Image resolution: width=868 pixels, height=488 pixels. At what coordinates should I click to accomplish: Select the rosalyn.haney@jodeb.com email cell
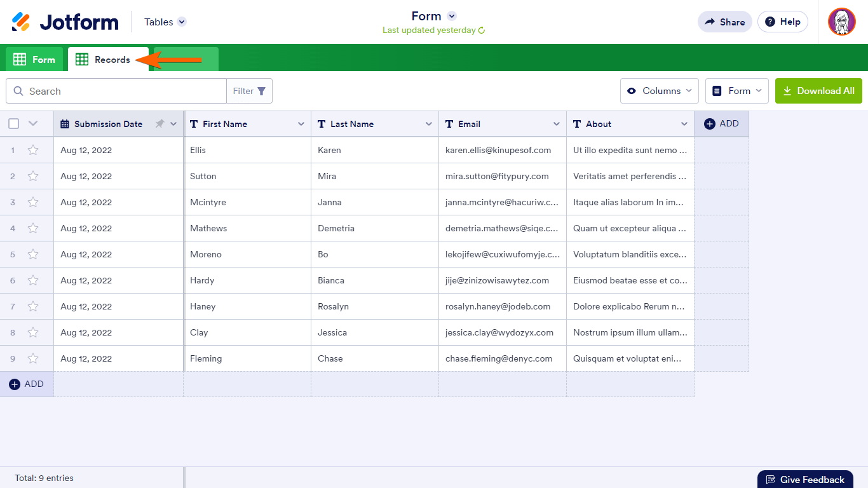[503, 306]
